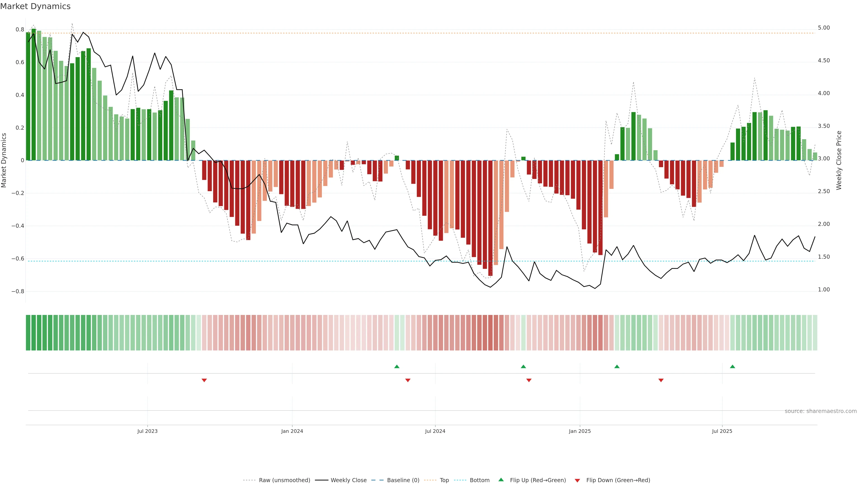Click the last red flip-down triangle marker
This screenshot has height=488, width=868.
pos(661,380)
